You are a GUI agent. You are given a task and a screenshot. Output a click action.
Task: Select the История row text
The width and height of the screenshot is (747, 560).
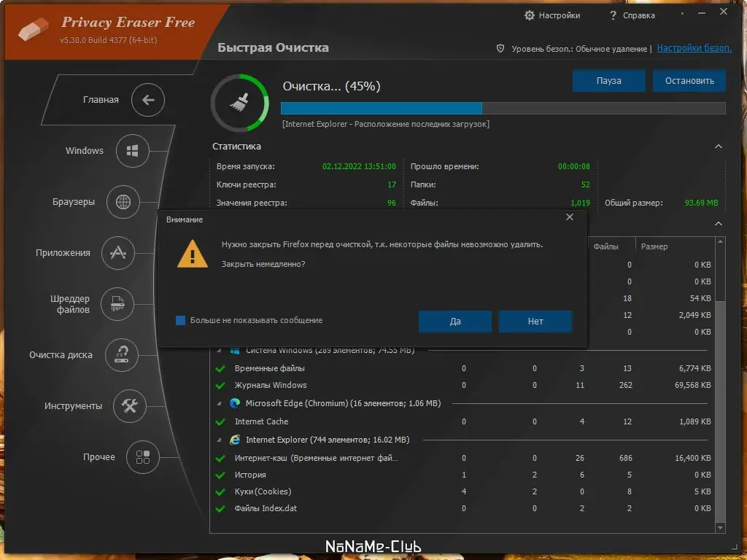click(x=250, y=475)
